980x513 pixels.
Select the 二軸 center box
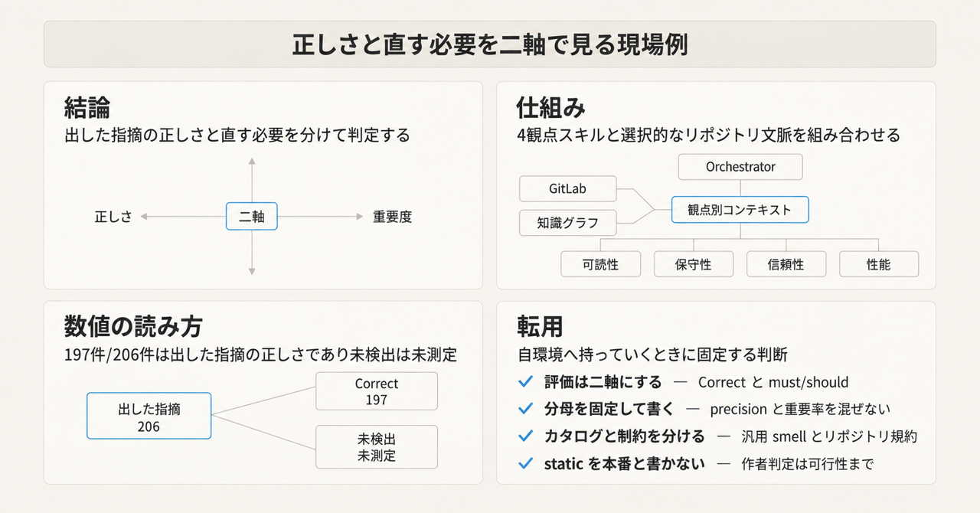[252, 217]
